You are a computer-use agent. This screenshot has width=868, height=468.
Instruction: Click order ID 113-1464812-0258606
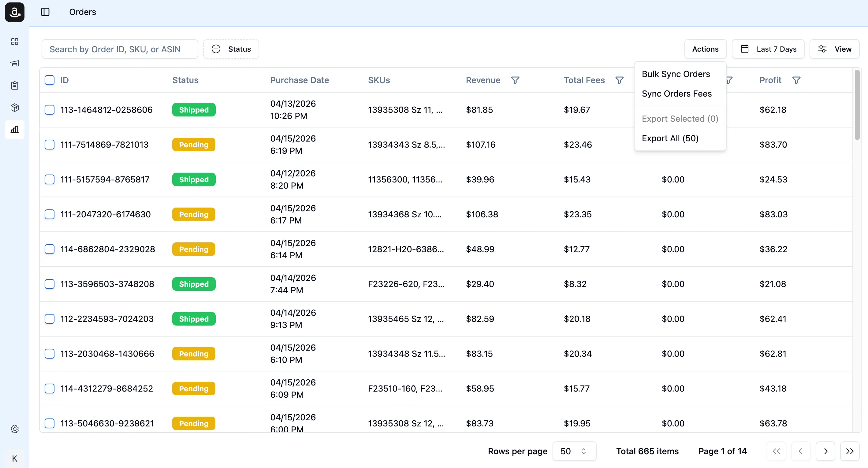tap(106, 110)
